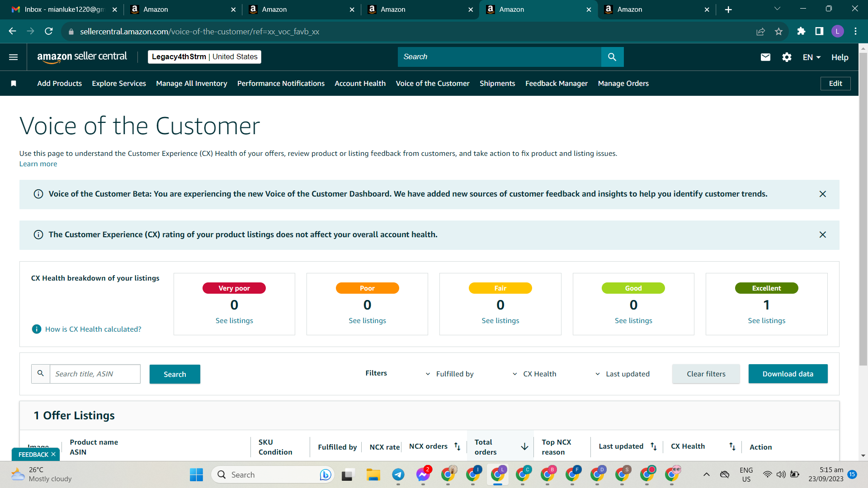
Task: Open Telegram from the taskbar
Action: click(398, 474)
